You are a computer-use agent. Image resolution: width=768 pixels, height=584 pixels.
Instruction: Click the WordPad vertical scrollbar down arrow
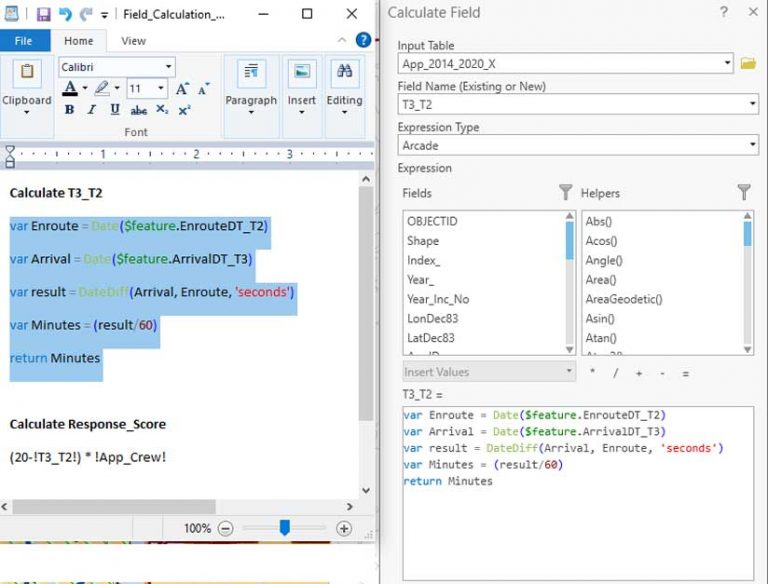tap(365, 490)
